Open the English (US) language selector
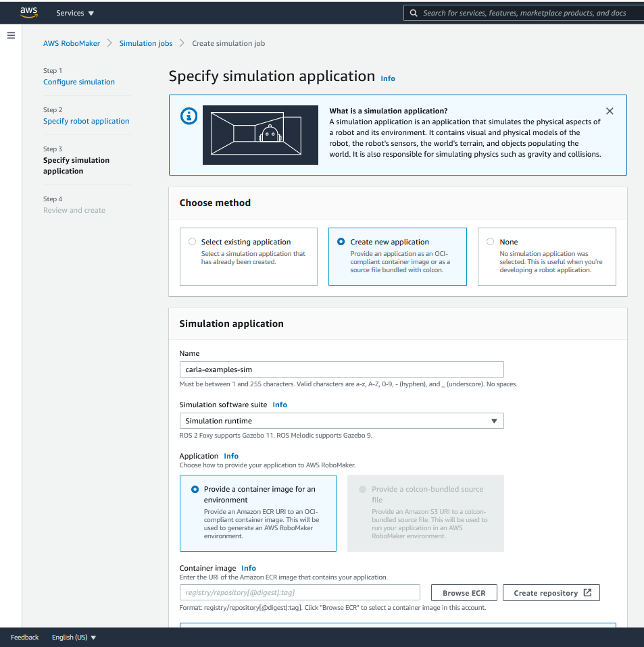This screenshot has width=644, height=647. [74, 637]
